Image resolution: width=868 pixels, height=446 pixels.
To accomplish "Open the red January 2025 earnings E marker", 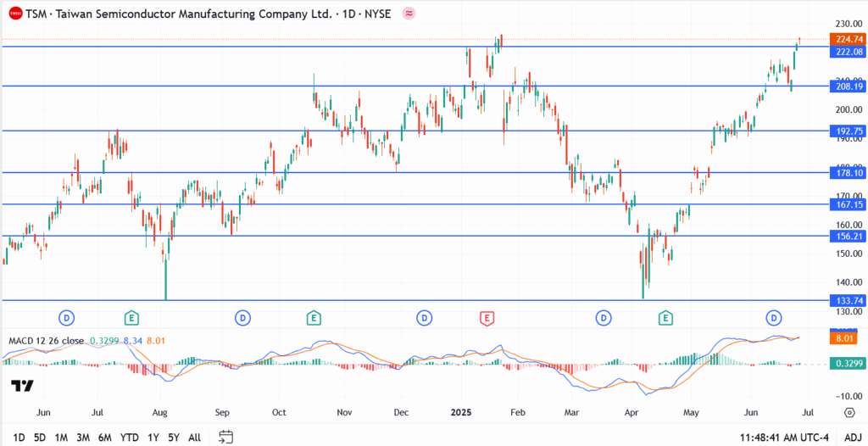I will point(487,318).
